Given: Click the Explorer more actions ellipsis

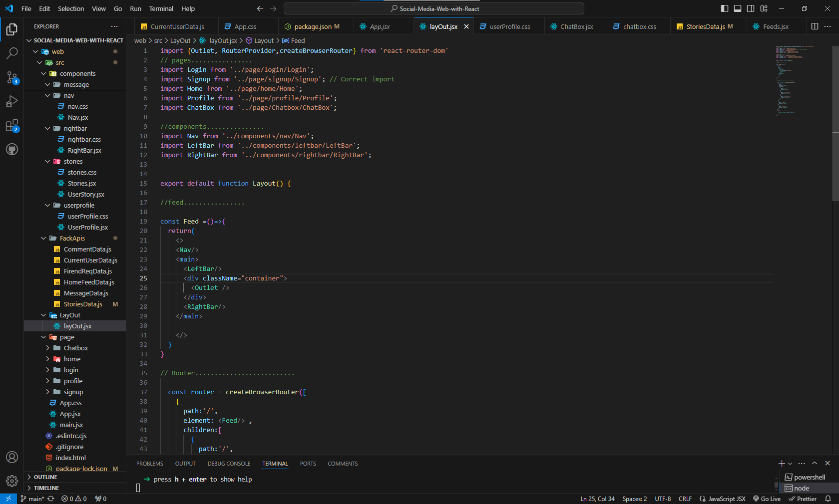Looking at the screenshot, I should pos(114,26).
